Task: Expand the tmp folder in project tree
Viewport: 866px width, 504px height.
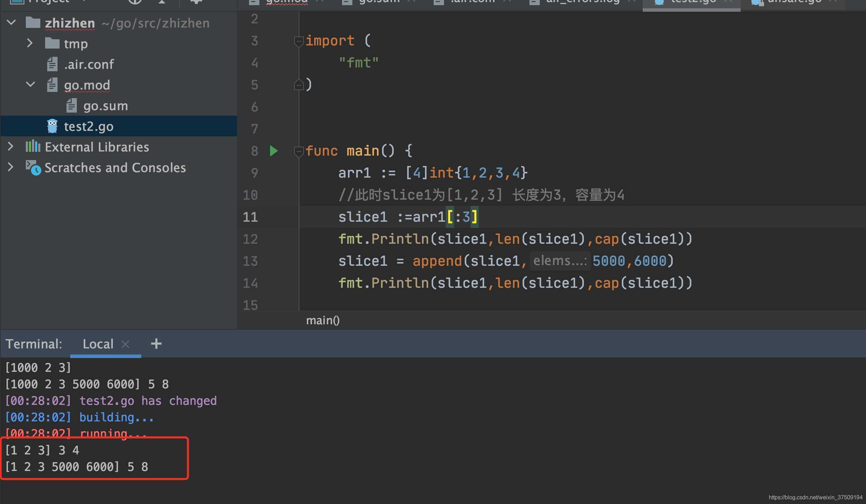Action: (x=30, y=43)
